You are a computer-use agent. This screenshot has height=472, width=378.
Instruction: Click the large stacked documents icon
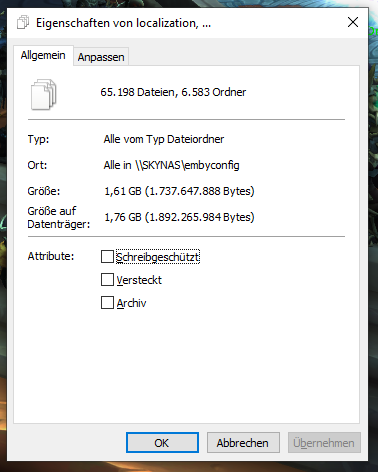(x=44, y=94)
